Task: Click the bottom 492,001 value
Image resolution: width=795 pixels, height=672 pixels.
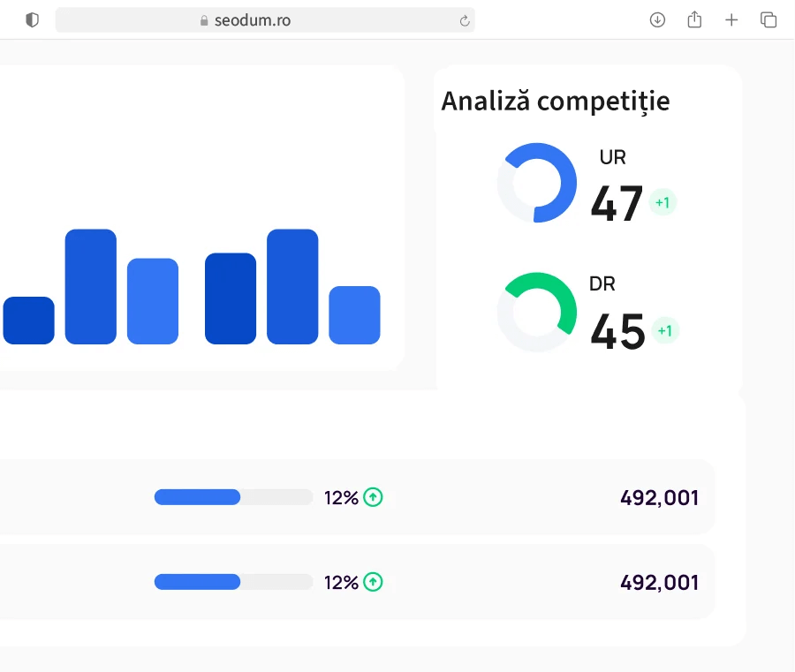Action: pos(659,582)
